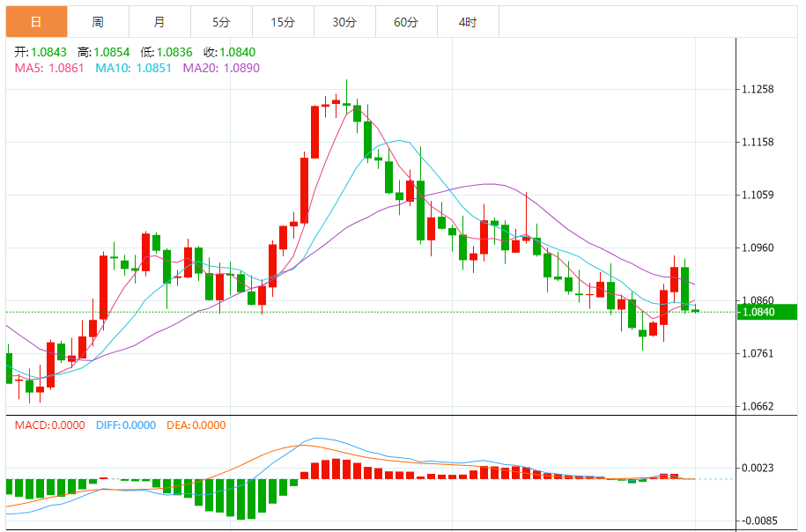Click the 1.1059 price axis label
The image size is (806, 532).
point(758,195)
